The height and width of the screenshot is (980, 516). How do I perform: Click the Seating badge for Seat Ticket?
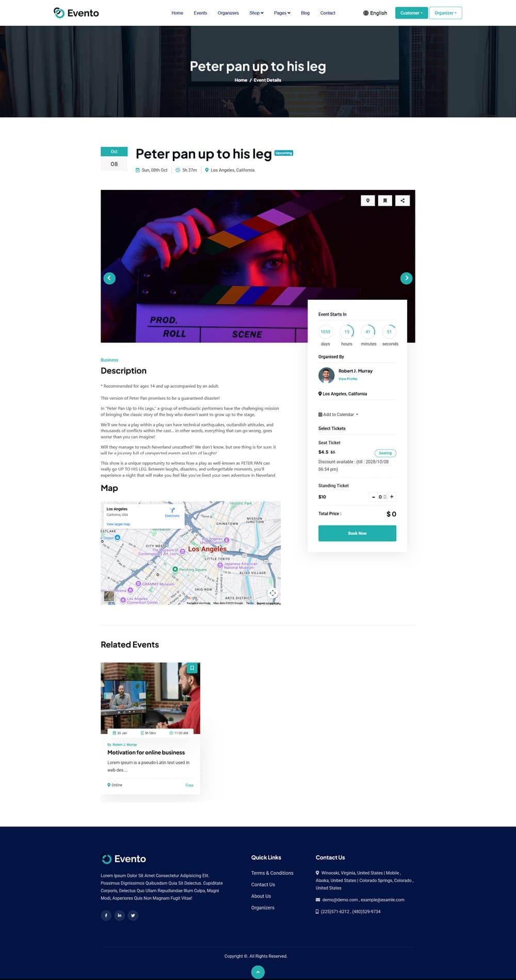click(385, 453)
